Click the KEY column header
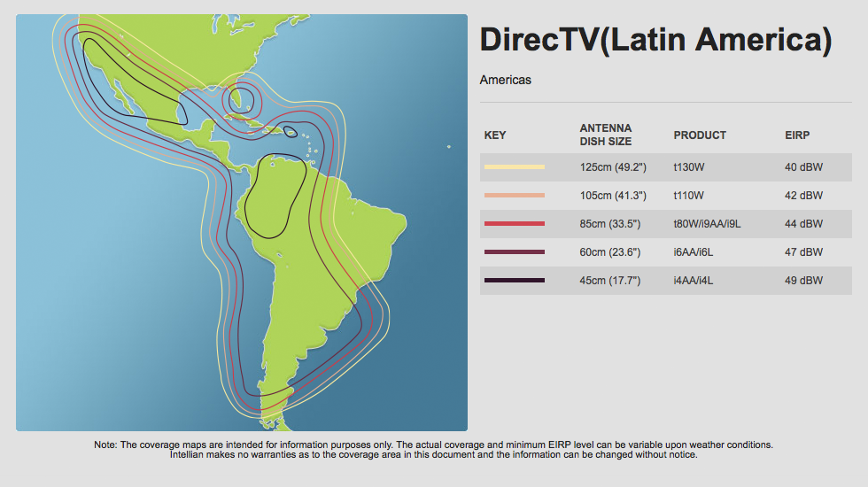The width and height of the screenshot is (868, 487). tap(495, 135)
